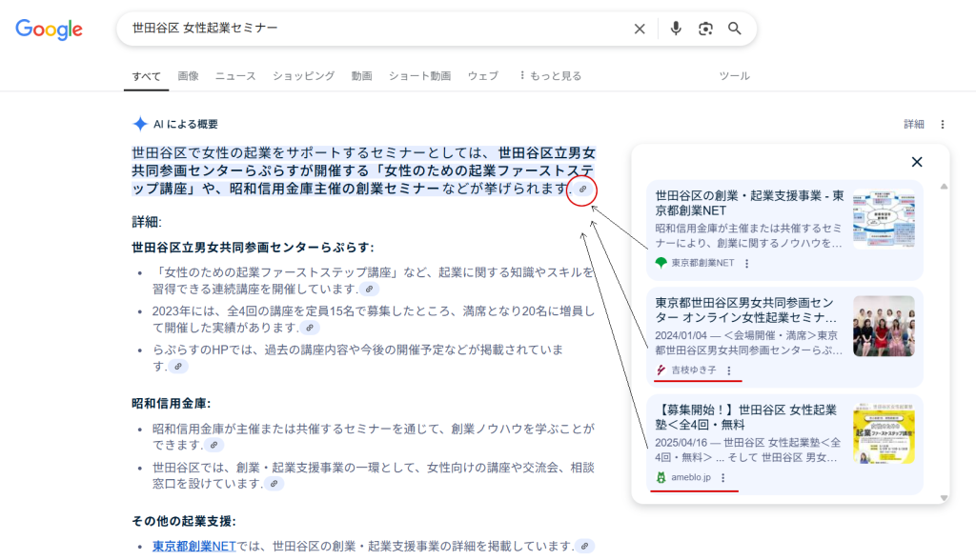Click the Google logo
Viewport: 976px width, 560px height.
tap(50, 30)
